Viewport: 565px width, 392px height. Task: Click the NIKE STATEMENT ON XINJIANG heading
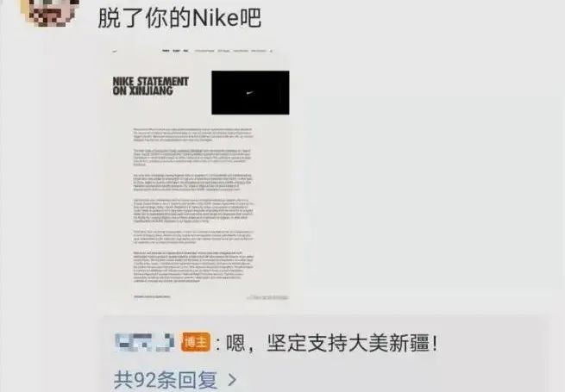tap(150, 86)
